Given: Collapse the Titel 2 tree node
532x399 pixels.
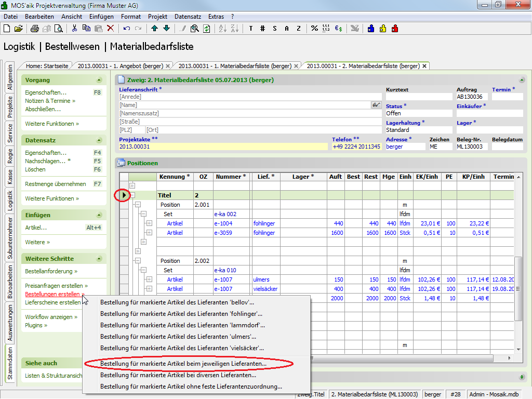Looking at the screenshot, I should [132, 195].
